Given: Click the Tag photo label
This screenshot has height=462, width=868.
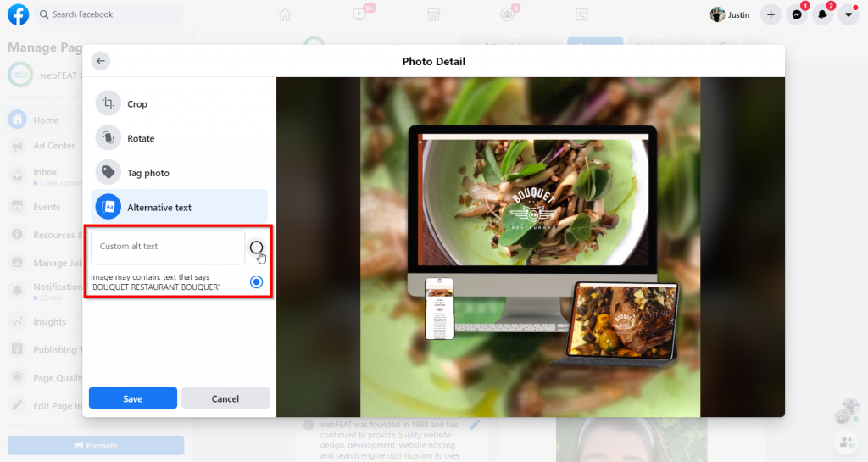Looking at the screenshot, I should pyautogui.click(x=148, y=173).
